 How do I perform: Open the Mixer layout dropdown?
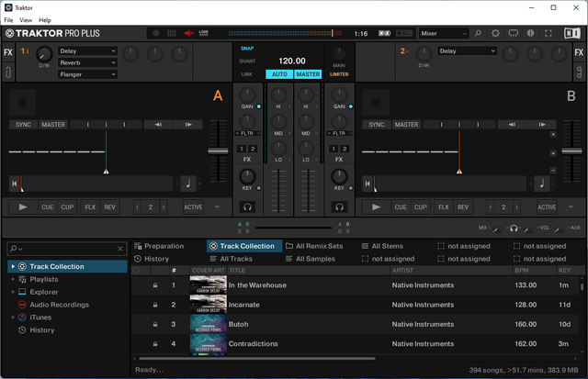444,33
